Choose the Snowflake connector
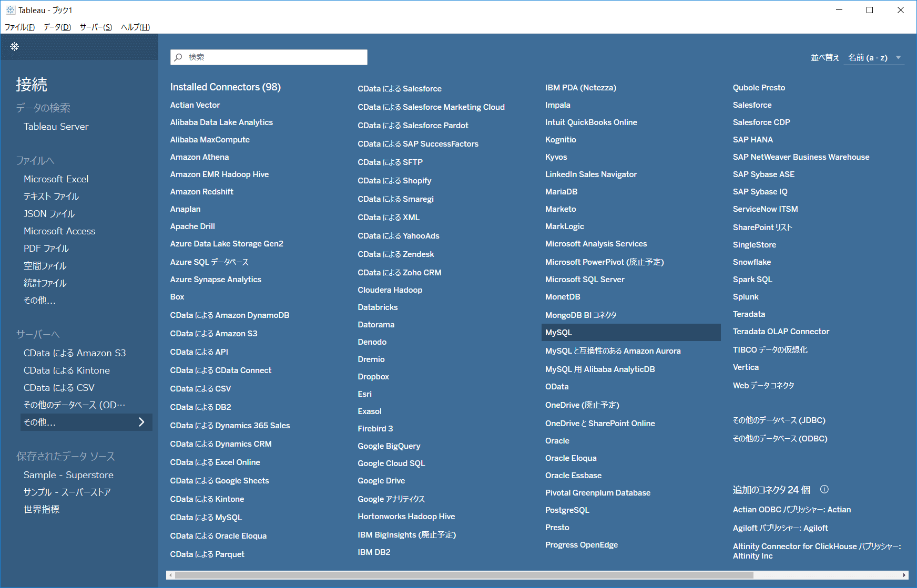This screenshot has width=917, height=588. coord(752,262)
